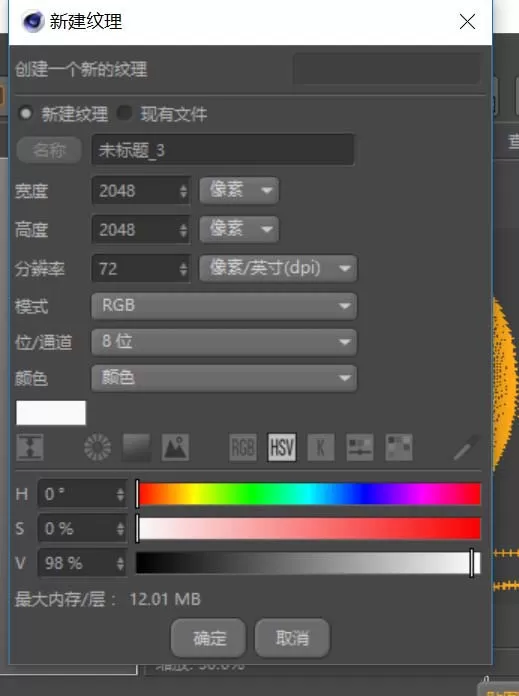Click the saturation slider bar

[x=309, y=529]
